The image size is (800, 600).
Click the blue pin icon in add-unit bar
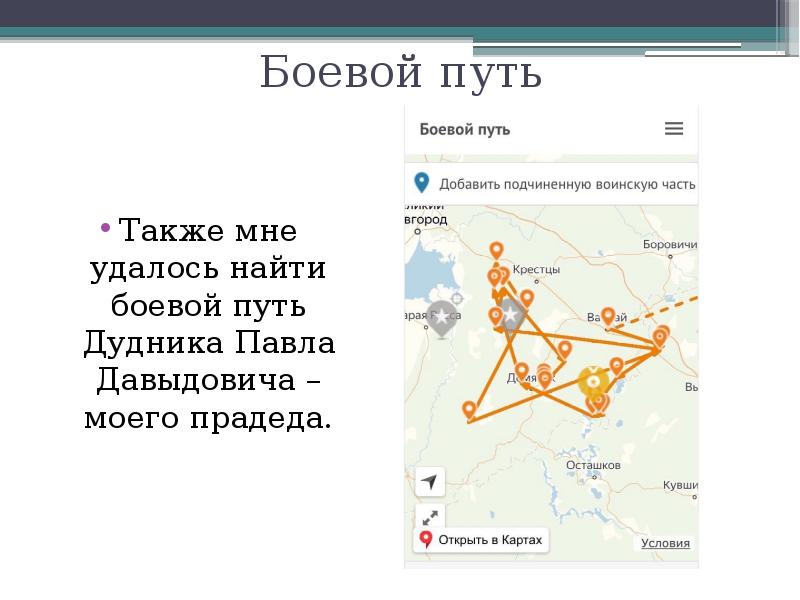click(422, 183)
